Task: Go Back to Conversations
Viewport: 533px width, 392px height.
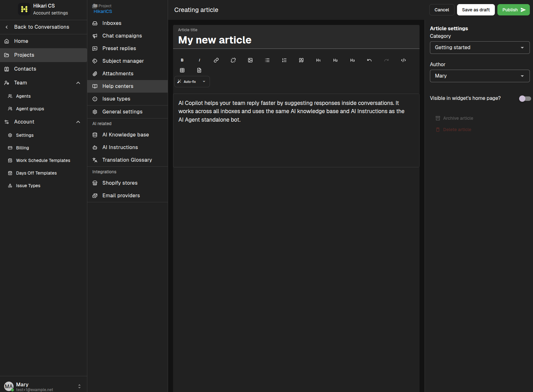Action: [43, 27]
